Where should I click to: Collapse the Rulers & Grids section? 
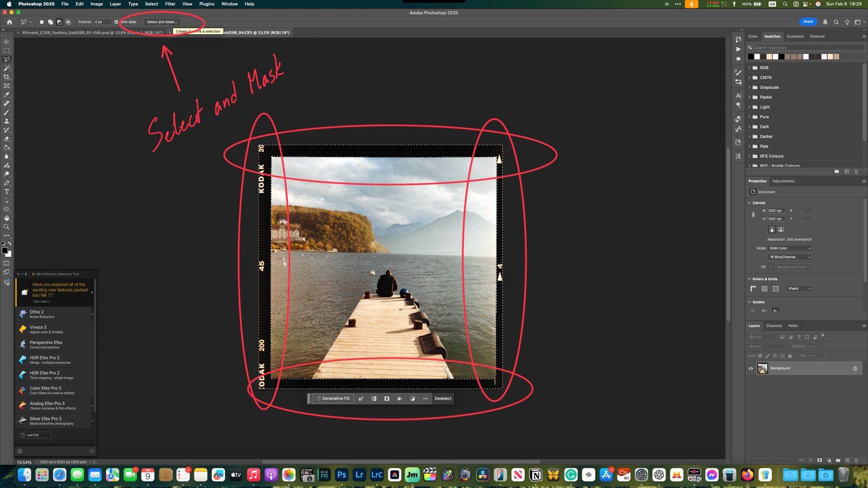(750, 279)
